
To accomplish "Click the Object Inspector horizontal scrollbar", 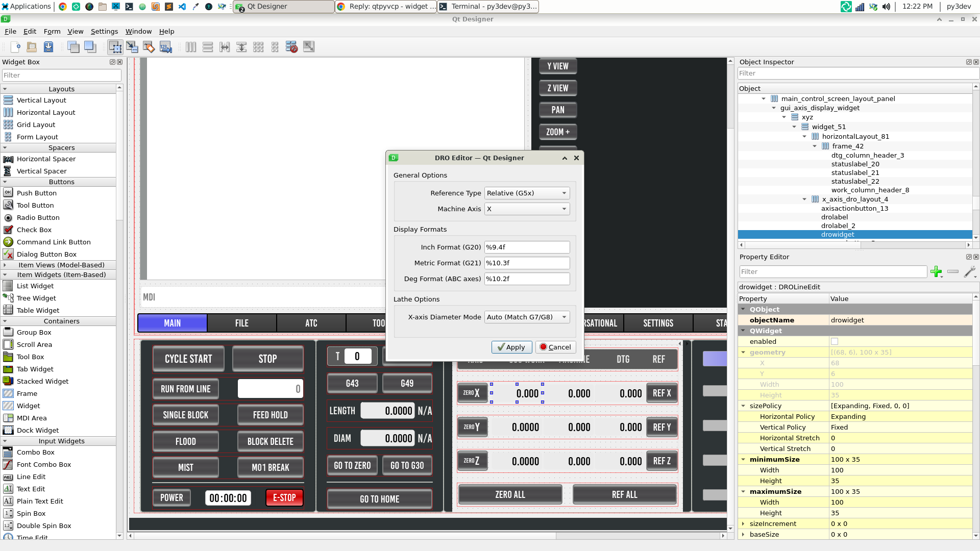I will (x=855, y=245).
